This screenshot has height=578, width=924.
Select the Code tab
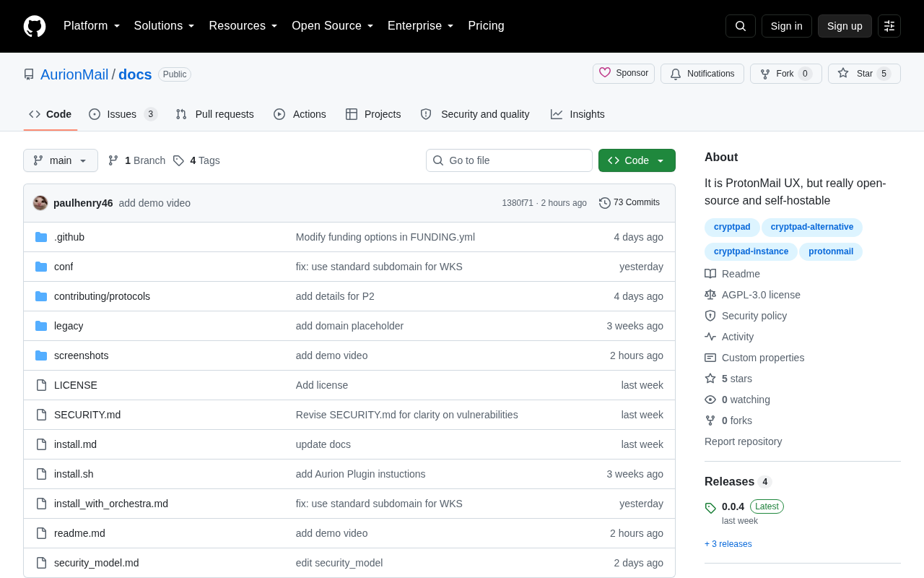[x=51, y=114]
